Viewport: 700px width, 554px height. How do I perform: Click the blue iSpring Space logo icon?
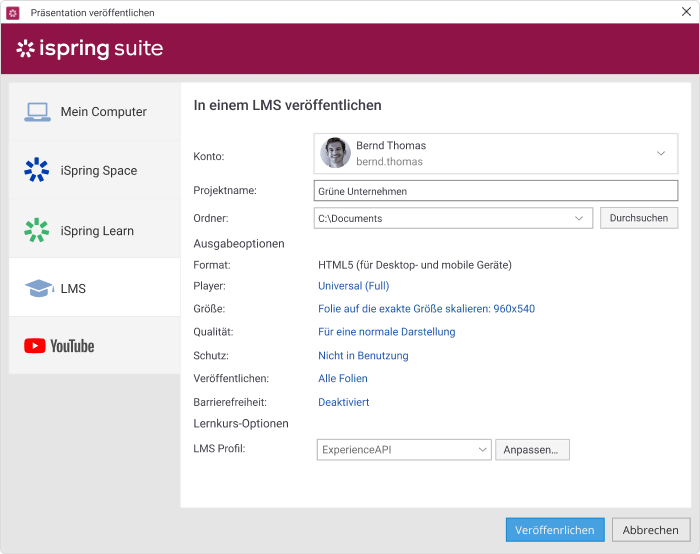[37, 170]
